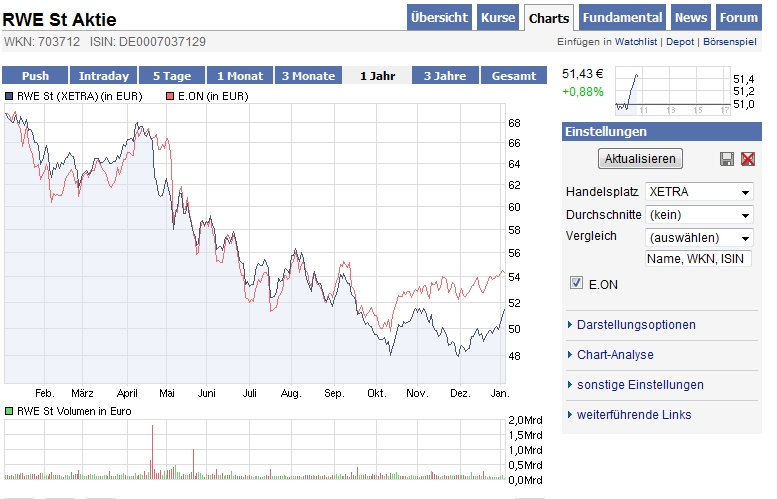The width and height of the screenshot is (777, 499).
Task: Switch to the Fundamental tab
Action: tap(622, 18)
